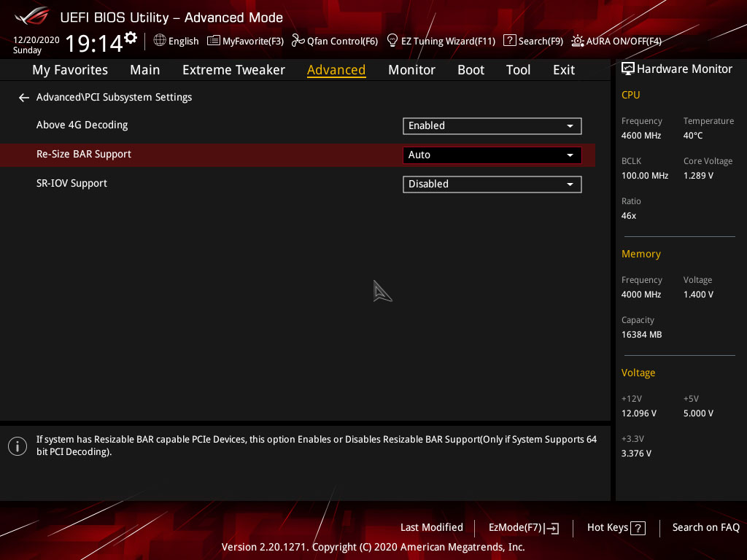Screen dimensions: 747x560
Task: Click the arrow of the Disabled dropdown
Action: point(570,184)
